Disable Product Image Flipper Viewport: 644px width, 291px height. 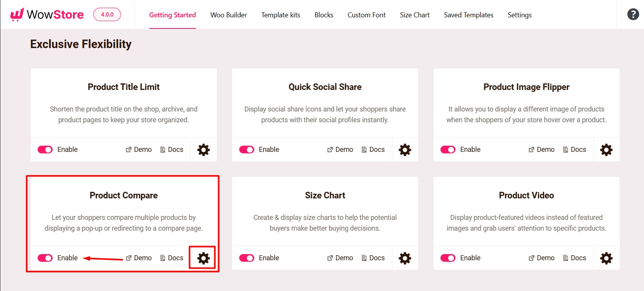448,150
